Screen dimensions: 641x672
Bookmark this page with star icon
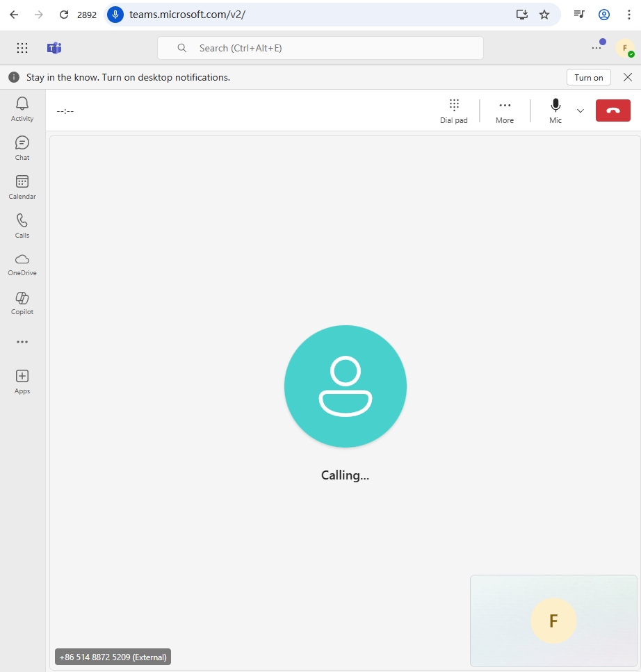coord(544,15)
